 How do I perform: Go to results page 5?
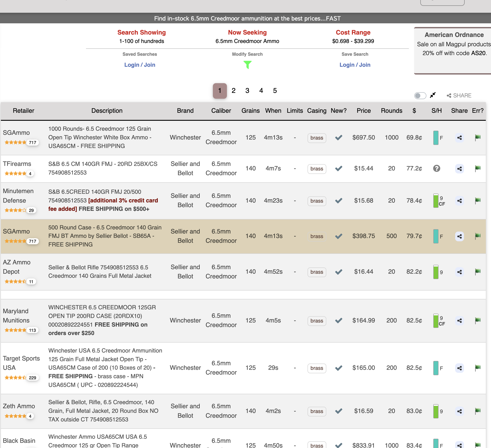(275, 91)
